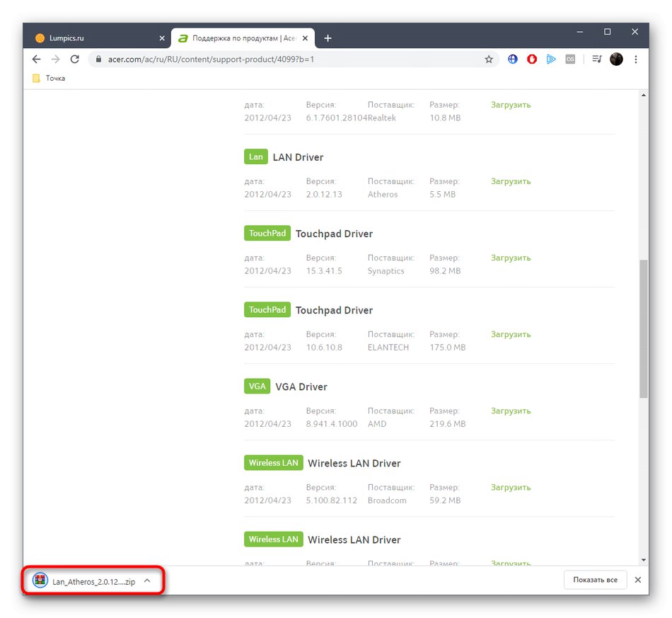
Task: Click the scrollbar up arrow
Action: tap(643, 95)
